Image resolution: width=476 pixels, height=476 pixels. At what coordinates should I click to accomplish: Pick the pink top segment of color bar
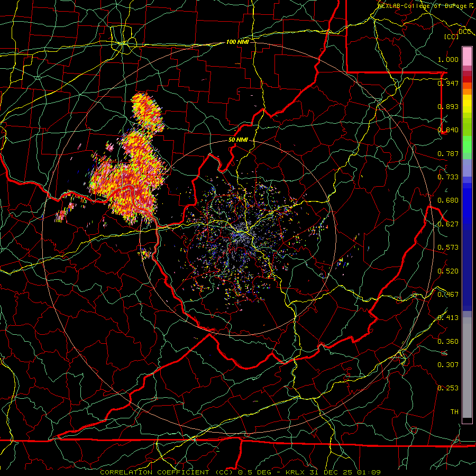(467, 57)
